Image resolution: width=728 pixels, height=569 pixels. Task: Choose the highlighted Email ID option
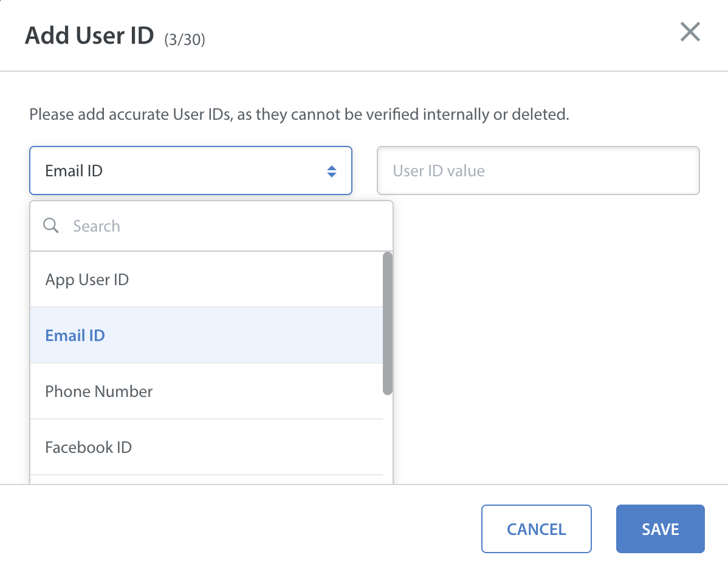(x=75, y=336)
